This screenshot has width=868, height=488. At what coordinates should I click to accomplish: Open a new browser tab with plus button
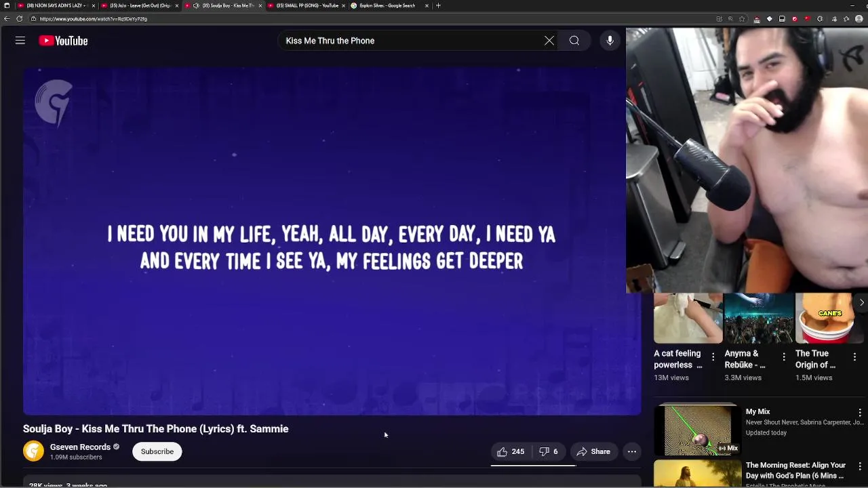[x=438, y=5]
